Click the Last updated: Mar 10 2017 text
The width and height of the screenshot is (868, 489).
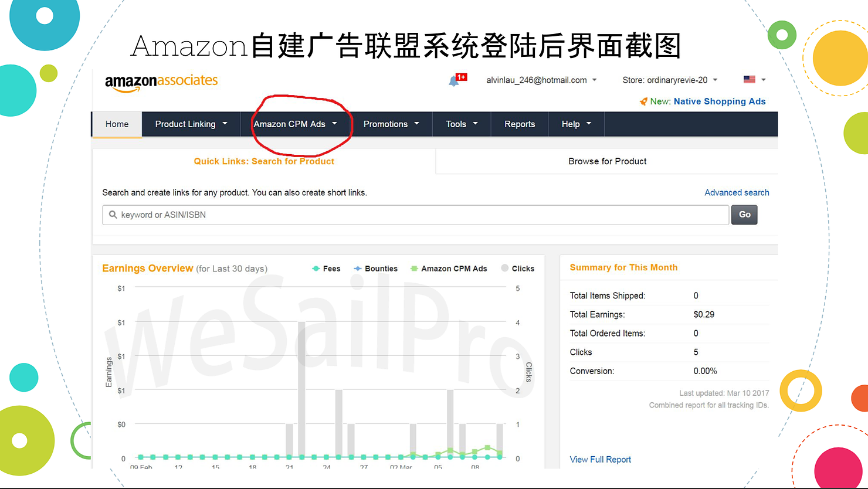(x=724, y=393)
